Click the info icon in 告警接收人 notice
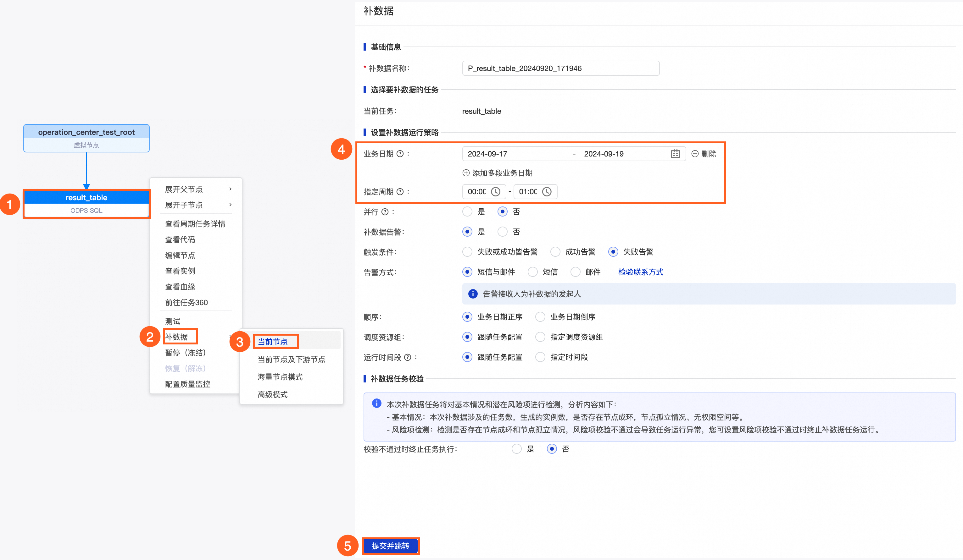The image size is (963, 560). (473, 294)
